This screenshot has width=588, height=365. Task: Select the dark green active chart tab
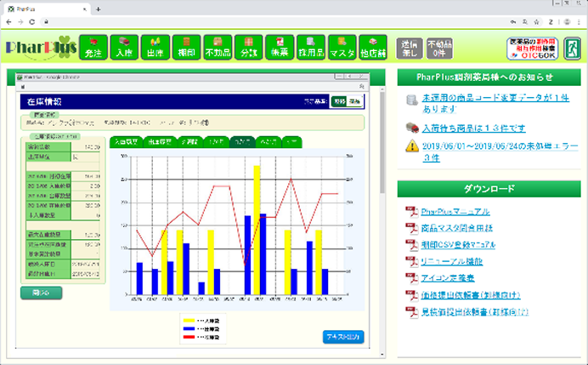(x=242, y=142)
